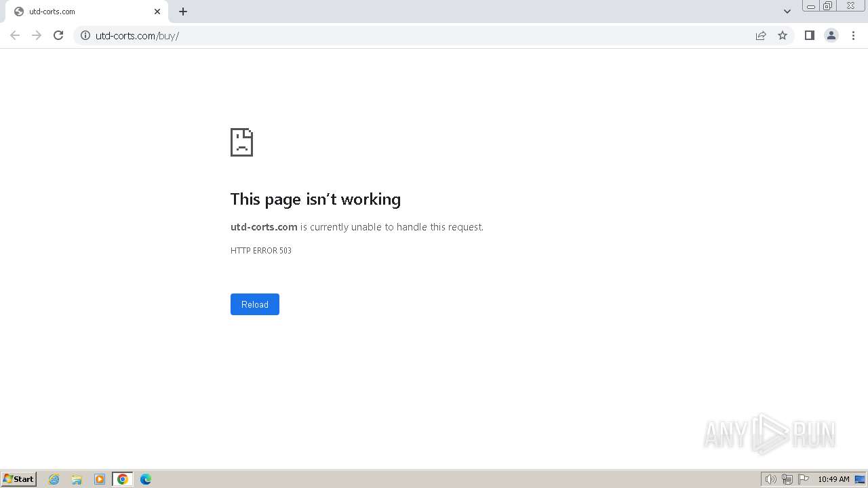The width and height of the screenshot is (868, 488).
Task: Open Action Center flag tray icon
Action: point(804,479)
